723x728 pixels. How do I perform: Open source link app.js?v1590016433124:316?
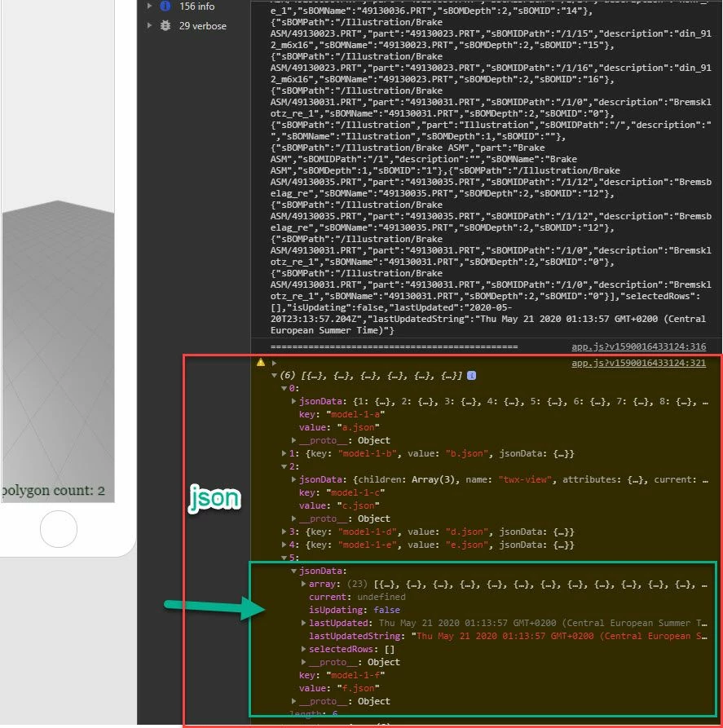pyautogui.click(x=638, y=346)
